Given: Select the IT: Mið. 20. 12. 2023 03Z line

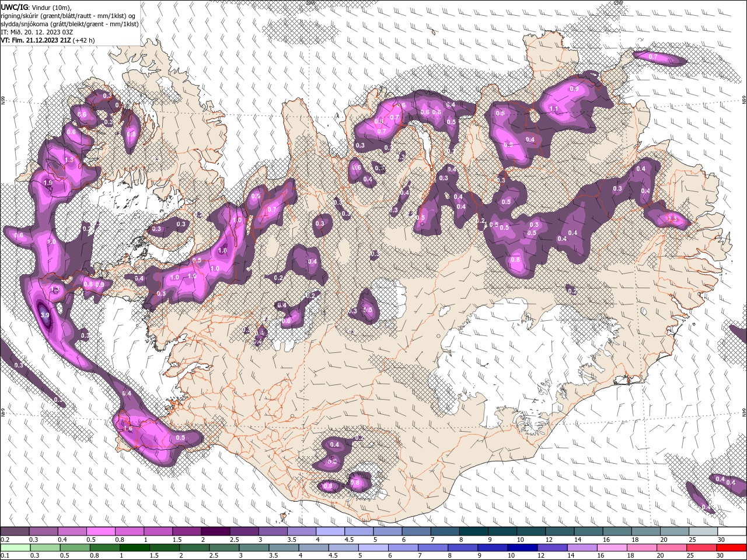Looking at the screenshot, I should coord(36,32).
